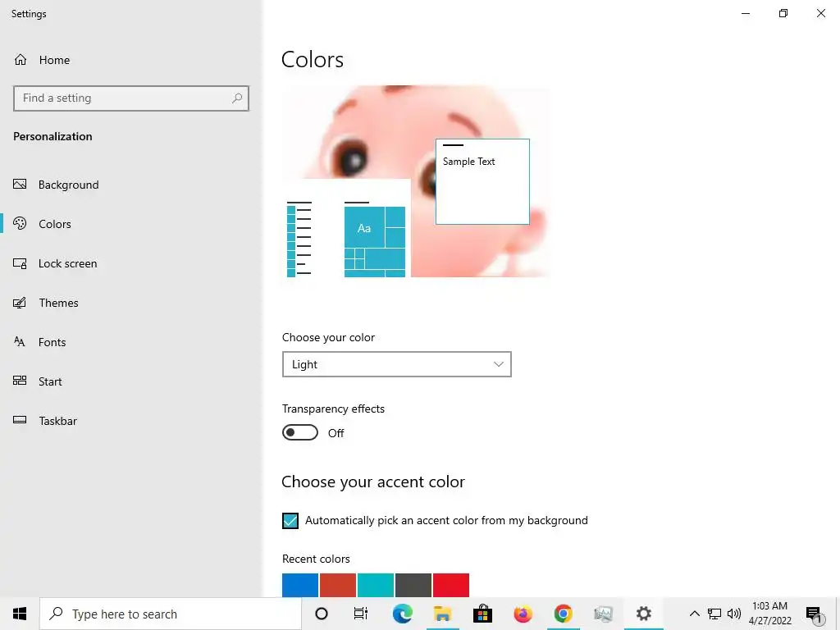
Task: Pick the orange-red recent color swatch
Action: tap(338, 585)
